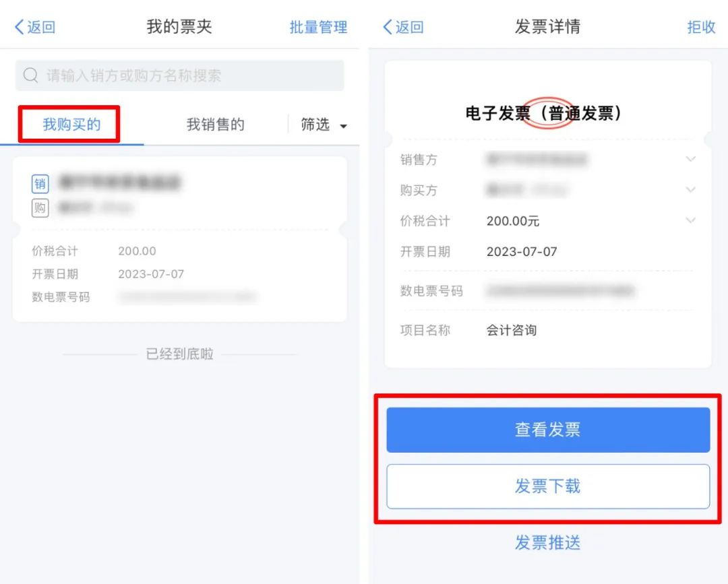This screenshot has height=584, width=728.
Task: Open the 发票推送 link
Action: coord(548,542)
